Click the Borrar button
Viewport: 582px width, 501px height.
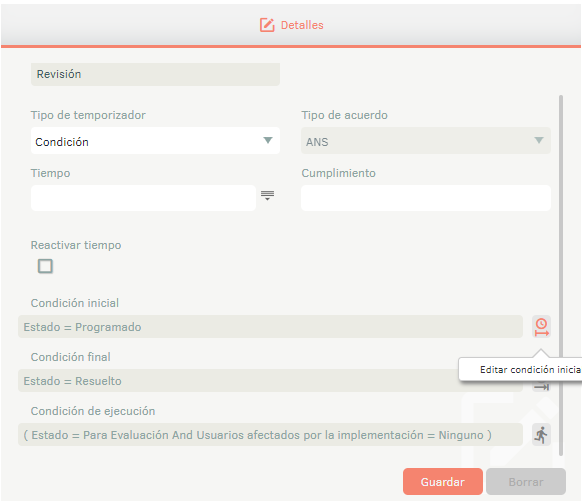(x=526, y=482)
